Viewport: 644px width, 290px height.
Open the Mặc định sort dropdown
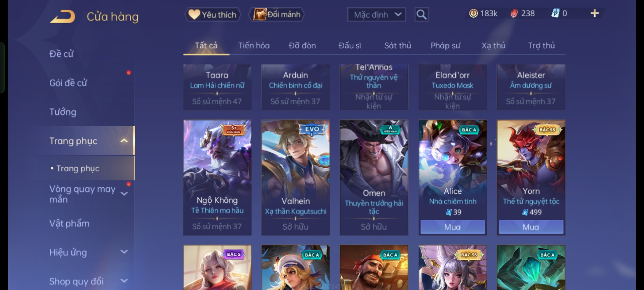click(376, 15)
